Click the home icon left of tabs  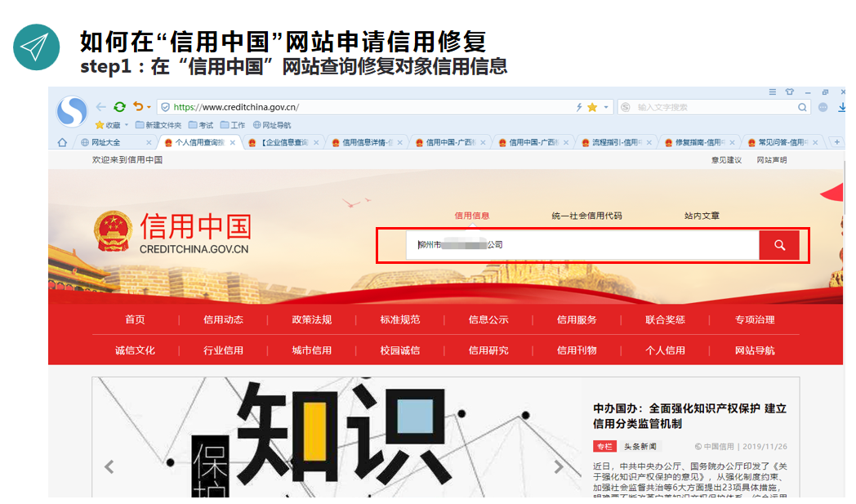[x=62, y=142]
